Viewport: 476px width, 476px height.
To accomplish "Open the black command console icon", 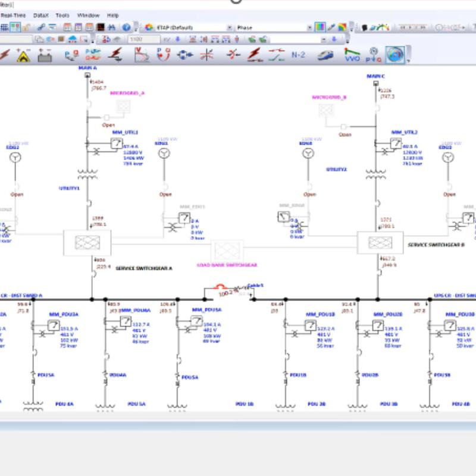I will (100, 27).
